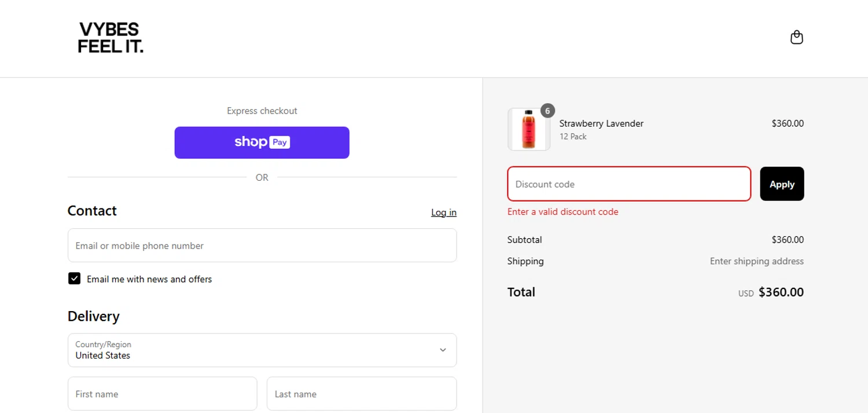Click the Strawberry Lavender product name
This screenshot has height=413, width=868.
(601, 123)
